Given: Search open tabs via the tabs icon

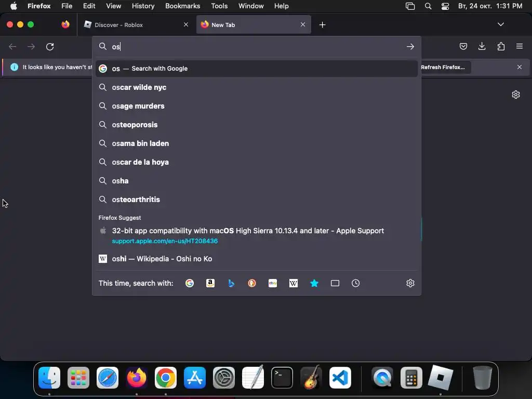Looking at the screenshot, I should 335,283.
